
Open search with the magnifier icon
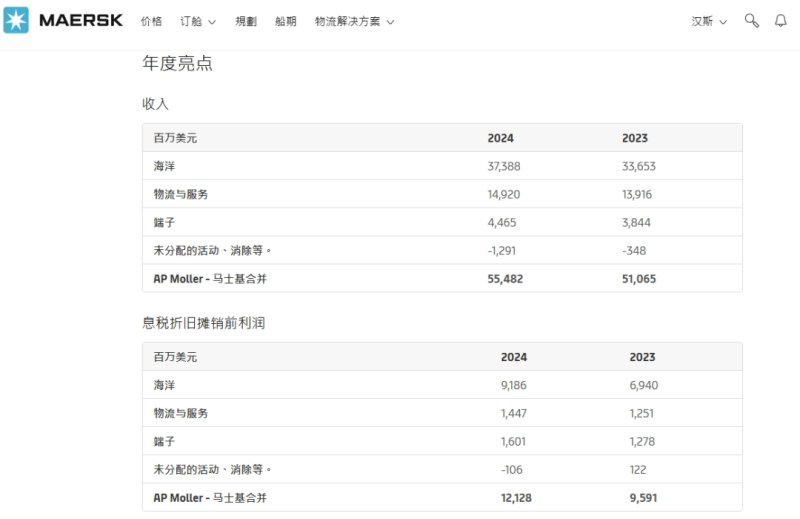[x=752, y=21]
